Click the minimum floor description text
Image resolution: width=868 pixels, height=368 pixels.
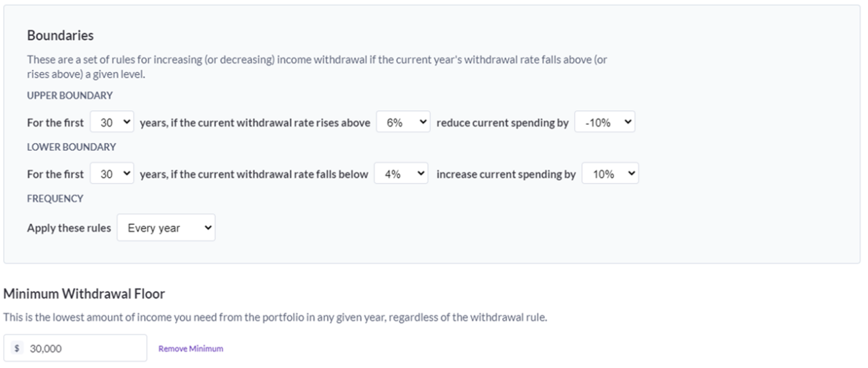[x=275, y=317]
